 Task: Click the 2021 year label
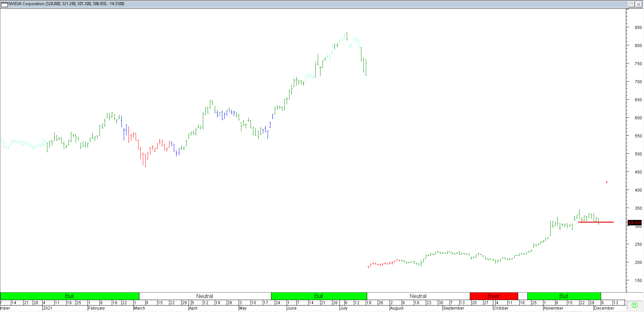pos(47,308)
